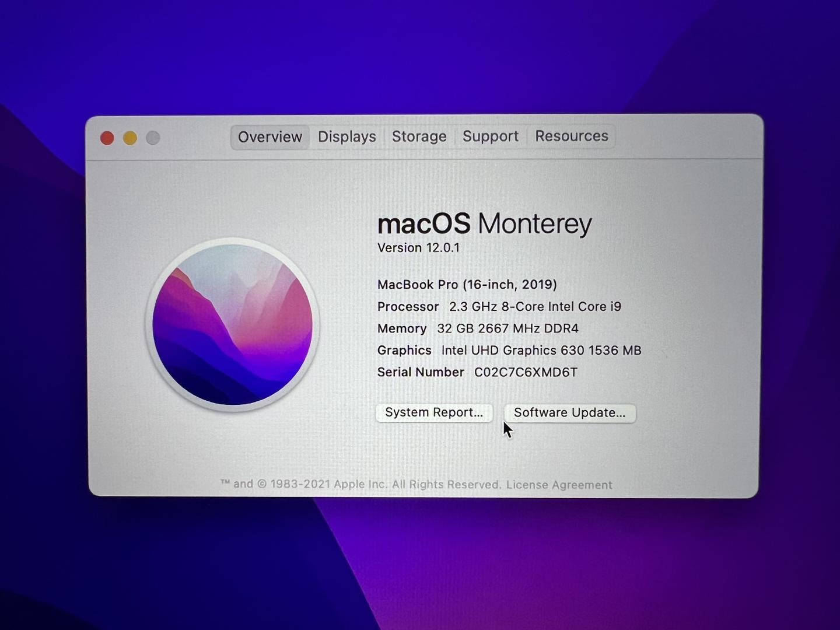Screen dimensions: 840x630
Task: Click the greyed-out zoom window button
Action: [x=153, y=138]
